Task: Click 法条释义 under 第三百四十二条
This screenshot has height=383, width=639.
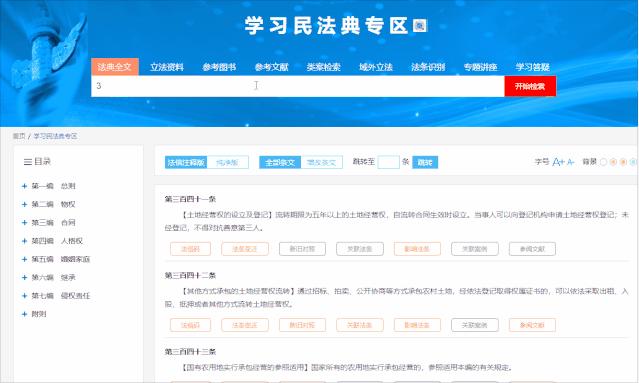Action: point(245,325)
